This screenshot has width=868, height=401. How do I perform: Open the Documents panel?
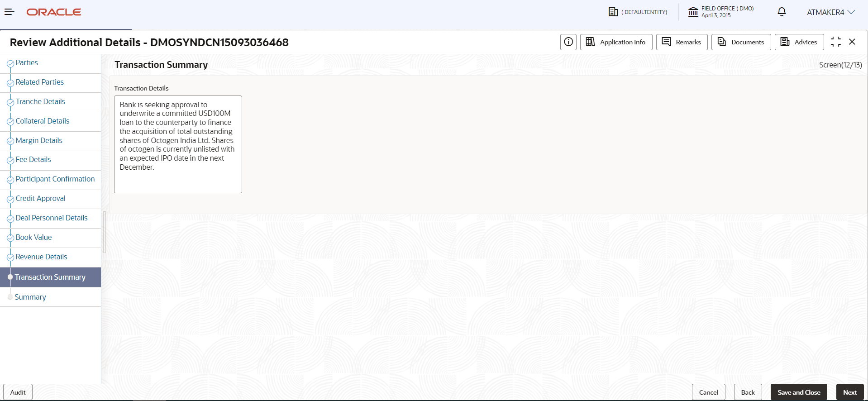pyautogui.click(x=741, y=42)
